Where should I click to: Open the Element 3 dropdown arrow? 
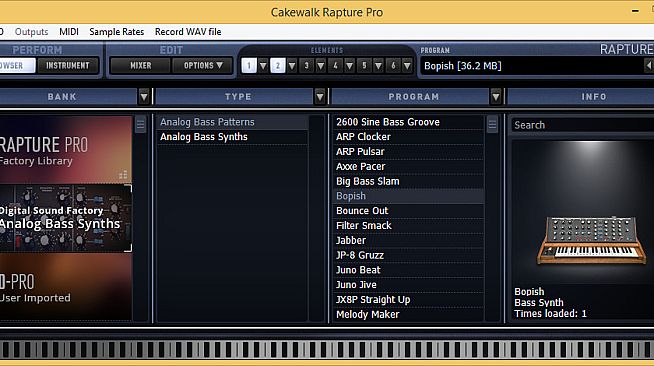(321, 65)
